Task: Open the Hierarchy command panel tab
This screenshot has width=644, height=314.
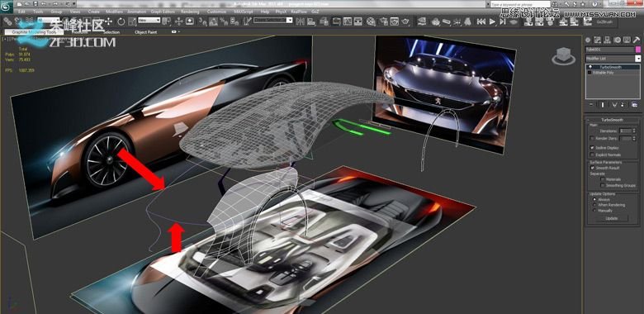Action: pyautogui.click(x=607, y=40)
